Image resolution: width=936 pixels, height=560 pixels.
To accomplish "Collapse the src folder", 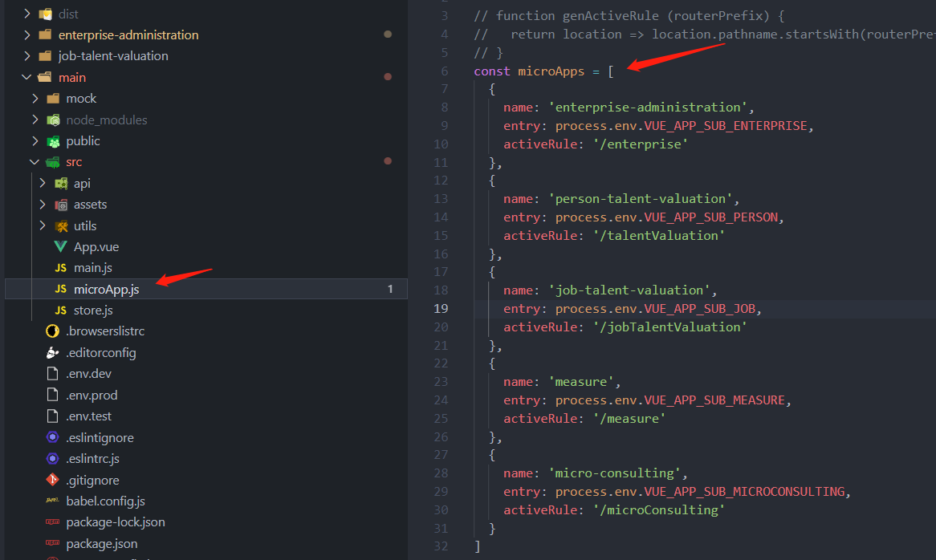I will tap(35, 162).
